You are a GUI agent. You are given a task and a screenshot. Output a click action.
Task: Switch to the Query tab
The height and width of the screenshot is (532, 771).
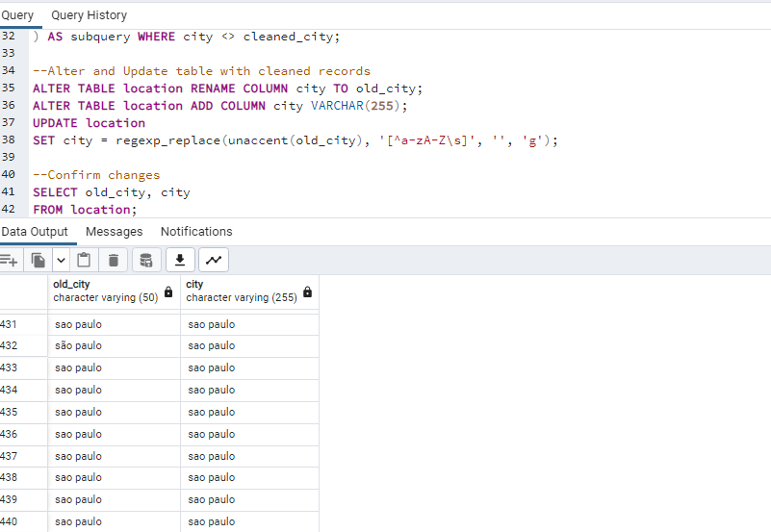pos(17,15)
